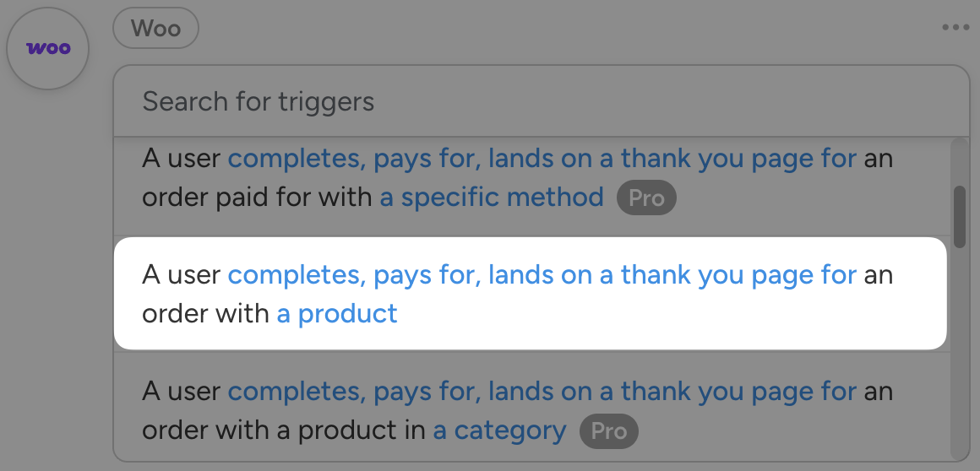
Task: Click the Pro badge beside a category
Action: click(x=608, y=431)
